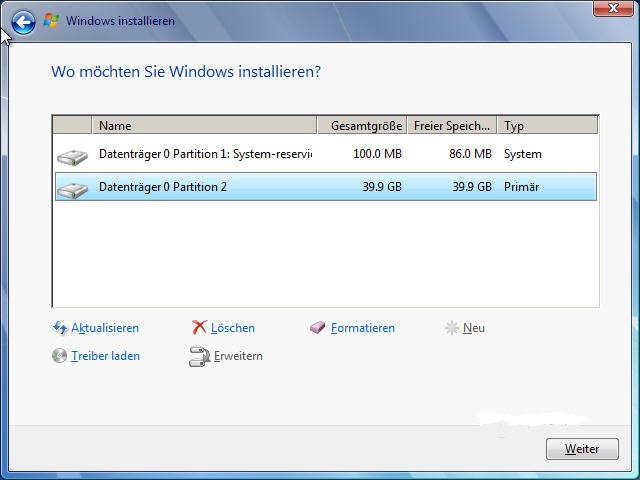Click the Erweitern link
This screenshot has width=640, height=480.
pyautogui.click(x=238, y=356)
